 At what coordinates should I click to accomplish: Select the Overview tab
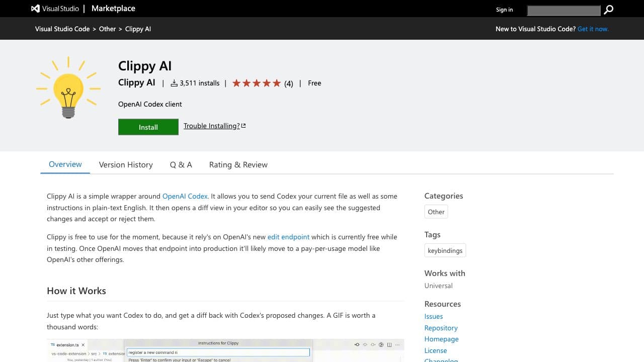coord(65,164)
